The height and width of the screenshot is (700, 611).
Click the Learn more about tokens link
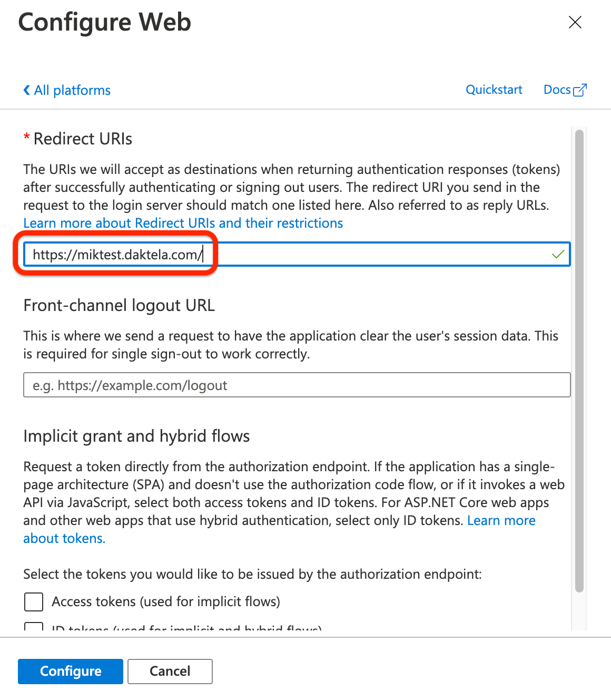click(501, 520)
